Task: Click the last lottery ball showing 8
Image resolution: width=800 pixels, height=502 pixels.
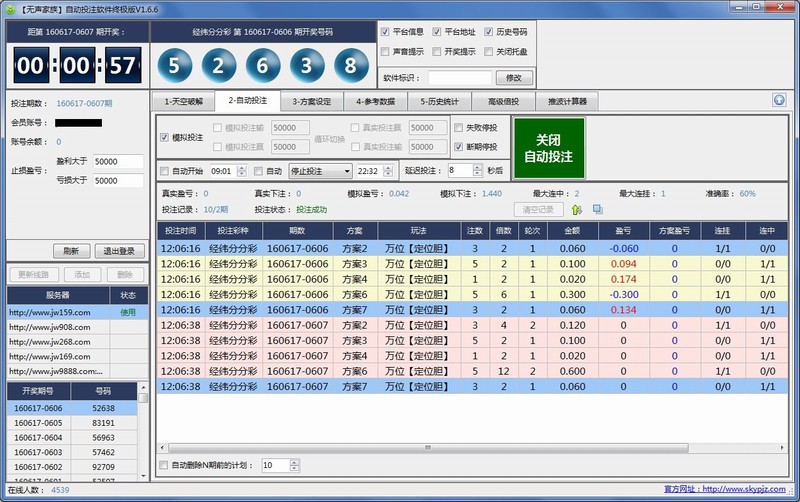Action: pyautogui.click(x=350, y=67)
